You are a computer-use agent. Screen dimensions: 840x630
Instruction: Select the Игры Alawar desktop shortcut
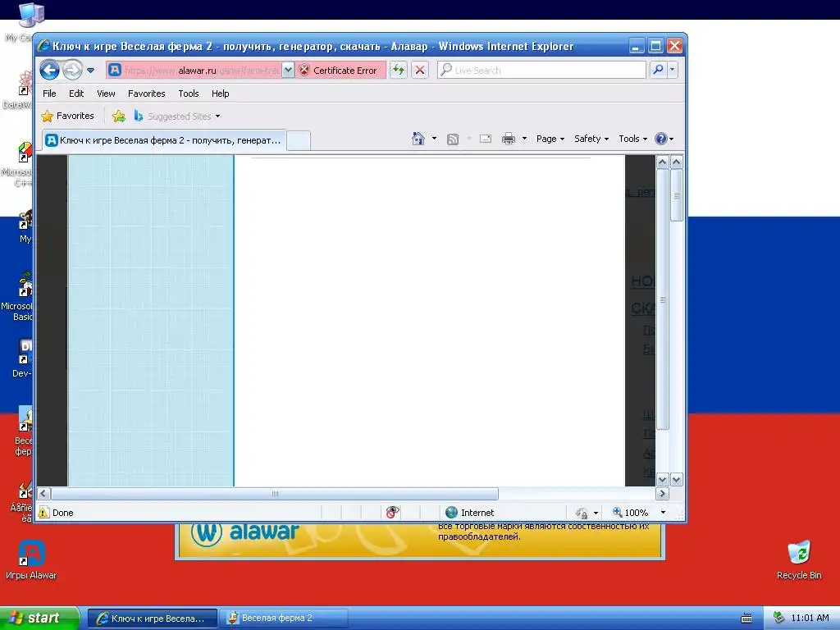pos(31,561)
